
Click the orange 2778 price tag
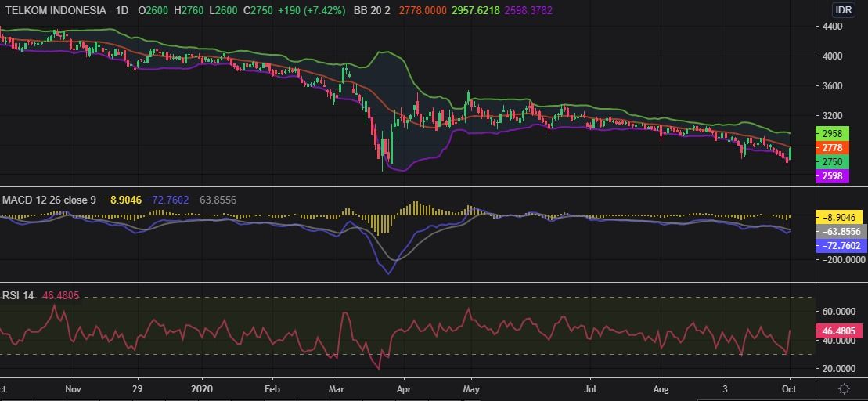pos(833,148)
